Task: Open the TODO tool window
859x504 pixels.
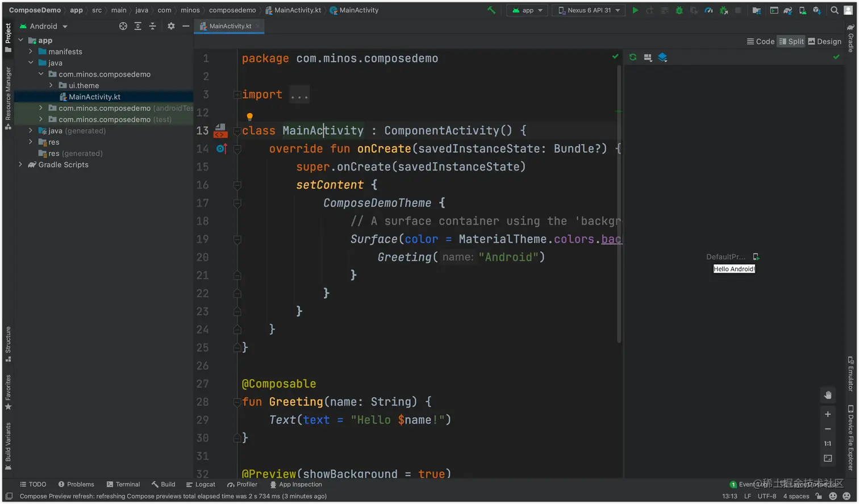Action: [33, 485]
